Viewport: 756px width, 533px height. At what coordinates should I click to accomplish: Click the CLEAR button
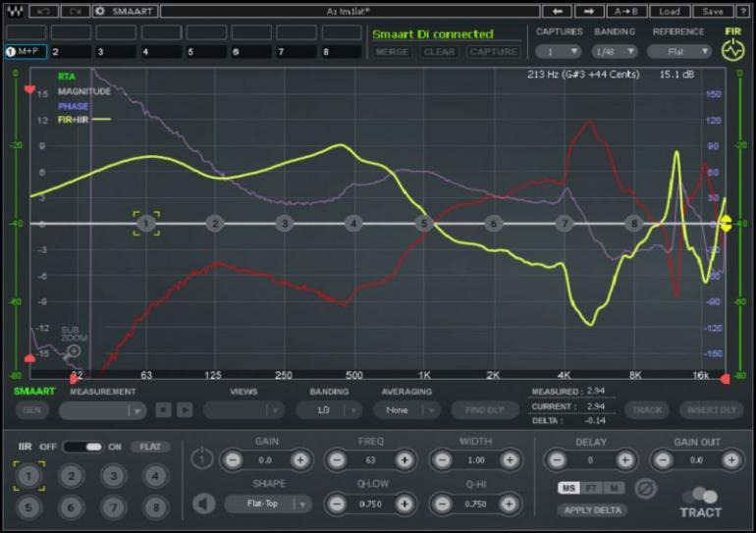click(439, 52)
